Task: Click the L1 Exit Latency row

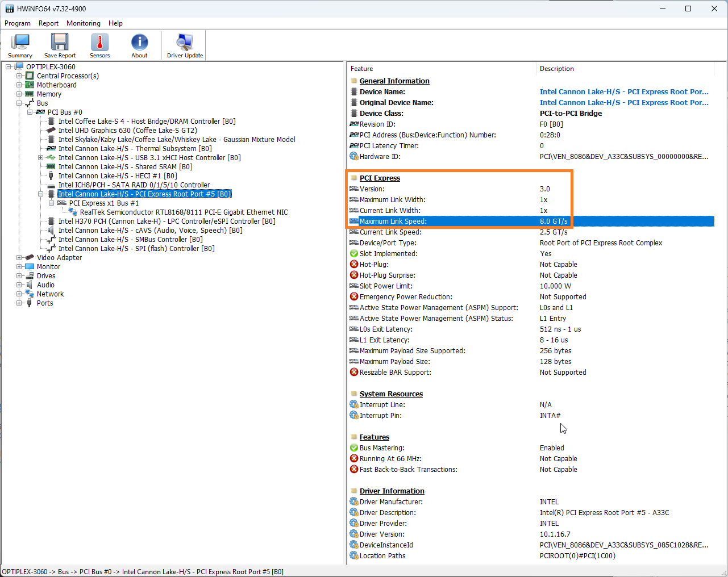Action: (x=530, y=340)
